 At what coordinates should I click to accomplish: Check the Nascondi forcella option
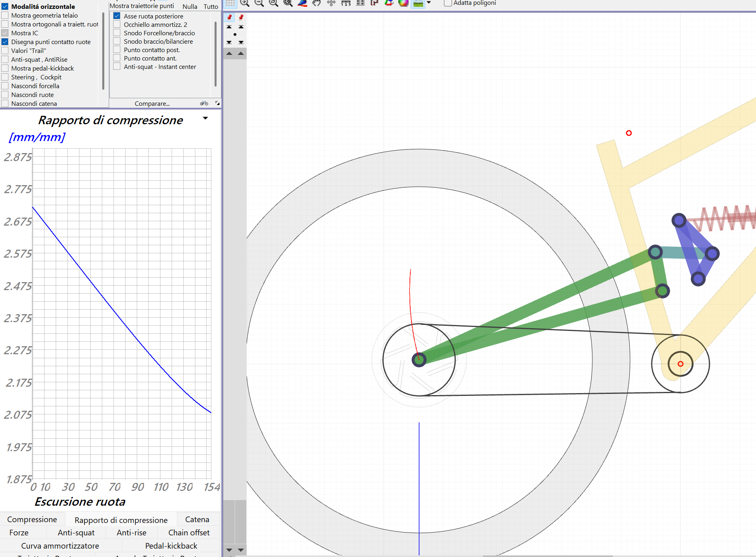point(5,86)
